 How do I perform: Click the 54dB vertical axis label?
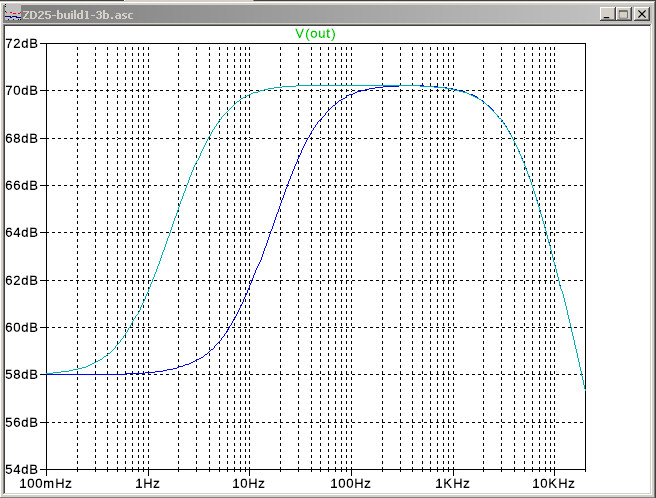point(21,470)
